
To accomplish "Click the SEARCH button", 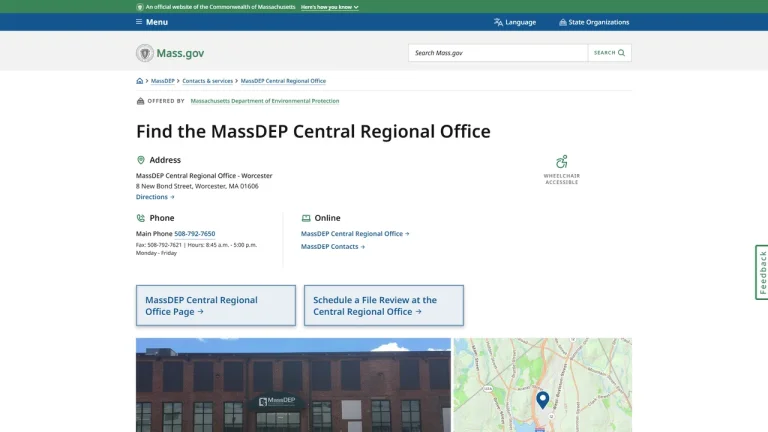I will point(609,53).
